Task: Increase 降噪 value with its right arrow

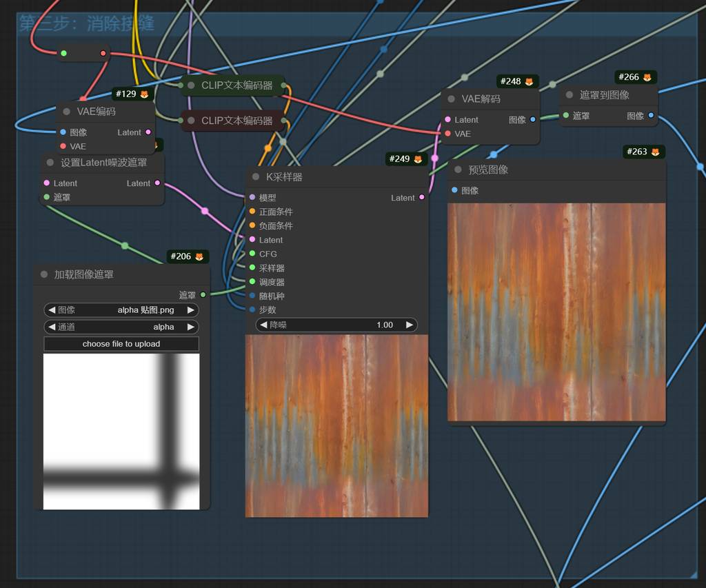Action: 409,325
